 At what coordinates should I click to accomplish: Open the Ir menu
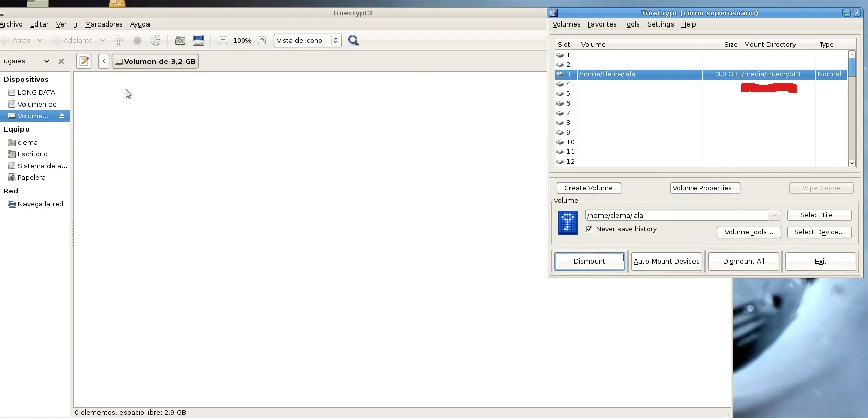76,24
